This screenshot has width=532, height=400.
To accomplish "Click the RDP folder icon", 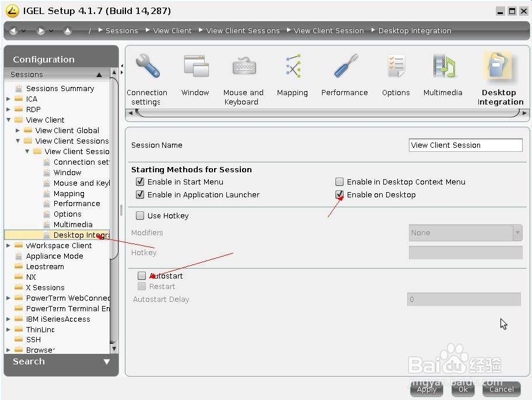I will pos(19,109).
